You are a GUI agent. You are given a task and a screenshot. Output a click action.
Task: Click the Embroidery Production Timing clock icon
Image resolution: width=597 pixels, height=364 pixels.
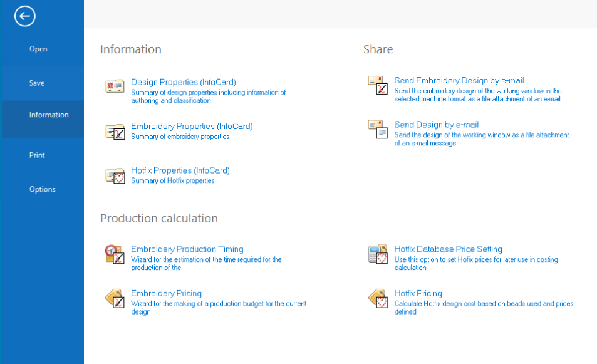(115, 254)
